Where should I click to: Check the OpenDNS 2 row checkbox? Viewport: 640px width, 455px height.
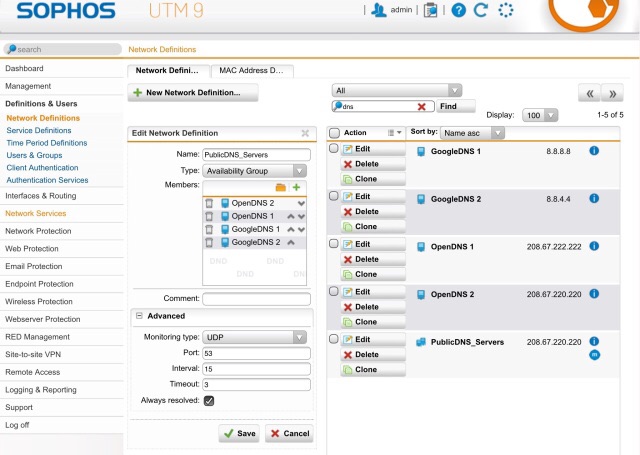coord(333,291)
